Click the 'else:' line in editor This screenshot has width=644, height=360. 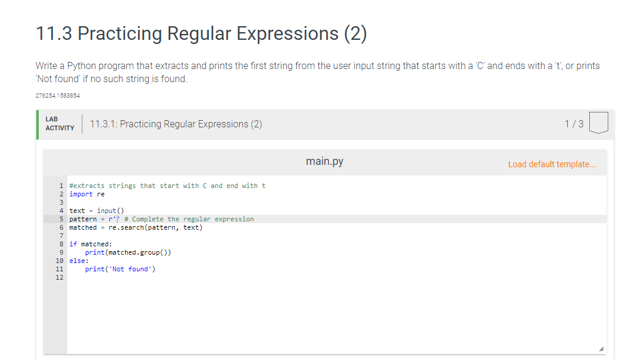(79, 261)
